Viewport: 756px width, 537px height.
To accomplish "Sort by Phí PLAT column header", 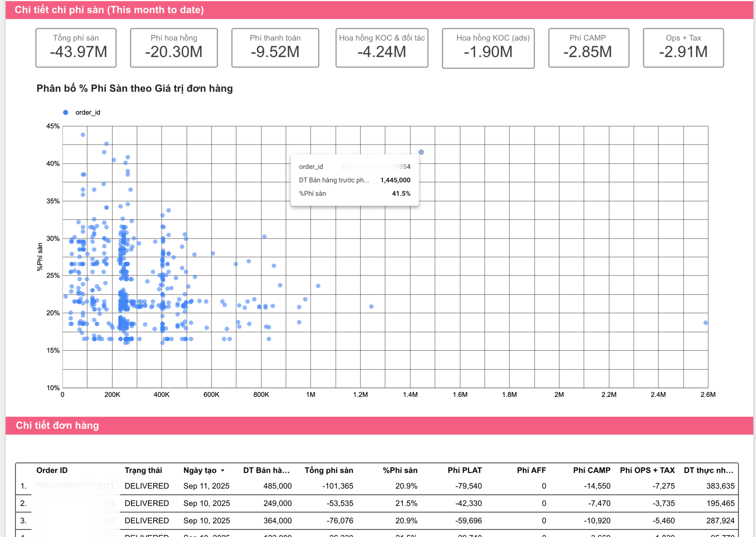I will point(465,470).
